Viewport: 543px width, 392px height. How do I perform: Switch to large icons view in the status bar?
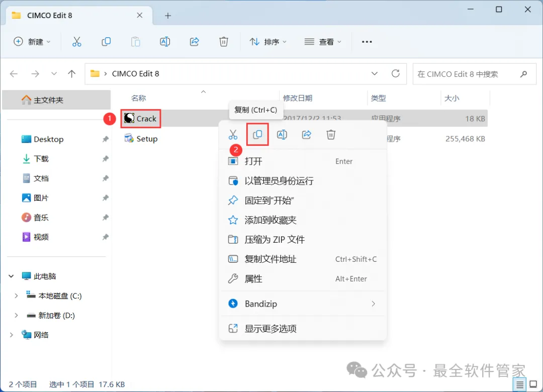tap(533, 384)
